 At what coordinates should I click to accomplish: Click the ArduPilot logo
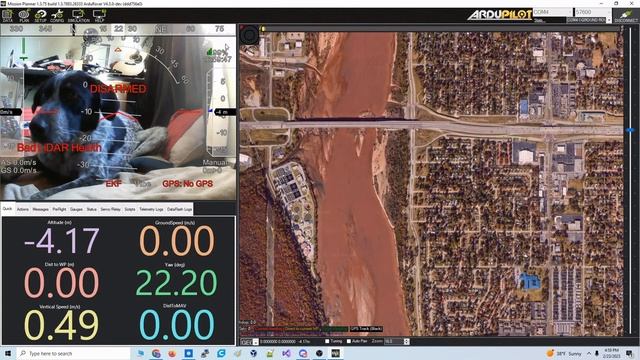(x=500, y=15)
